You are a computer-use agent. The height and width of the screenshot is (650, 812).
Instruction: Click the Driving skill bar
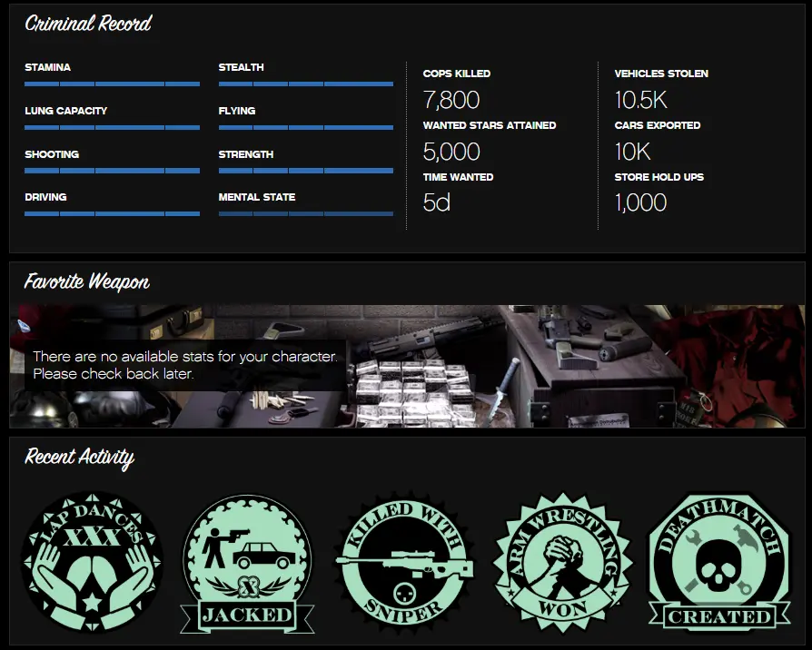[112, 214]
